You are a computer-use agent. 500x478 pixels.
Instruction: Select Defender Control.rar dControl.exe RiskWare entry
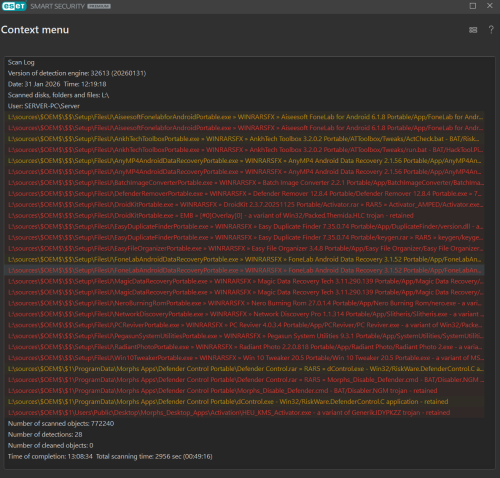[x=245, y=369]
